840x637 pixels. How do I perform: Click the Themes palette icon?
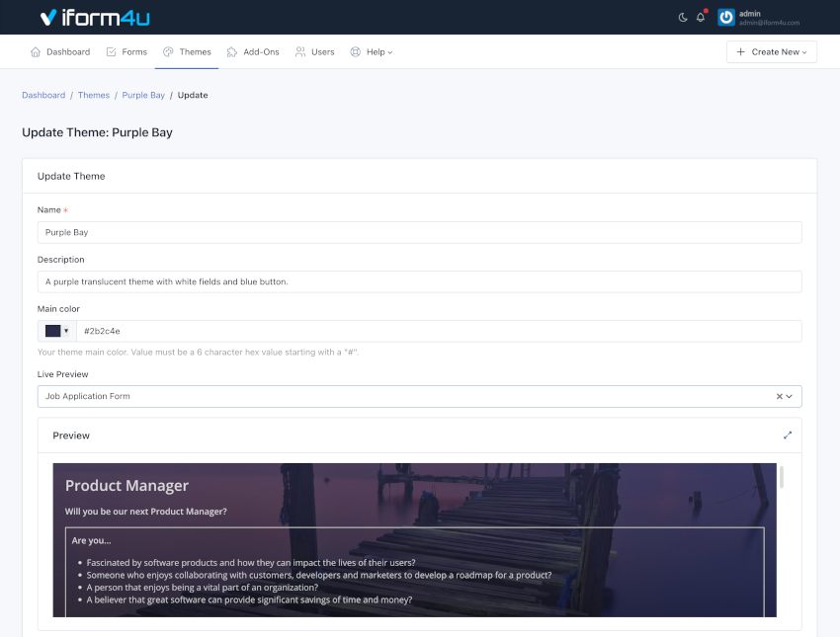166,51
